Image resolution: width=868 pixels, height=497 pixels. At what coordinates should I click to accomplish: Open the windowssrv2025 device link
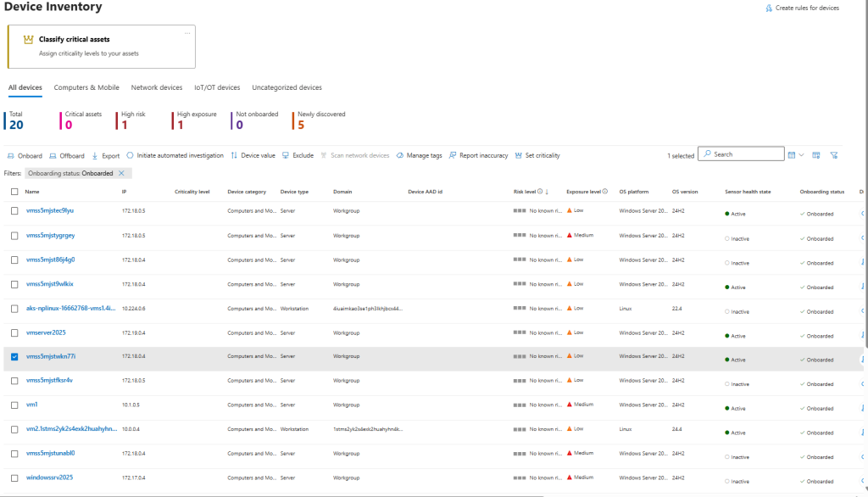click(49, 477)
